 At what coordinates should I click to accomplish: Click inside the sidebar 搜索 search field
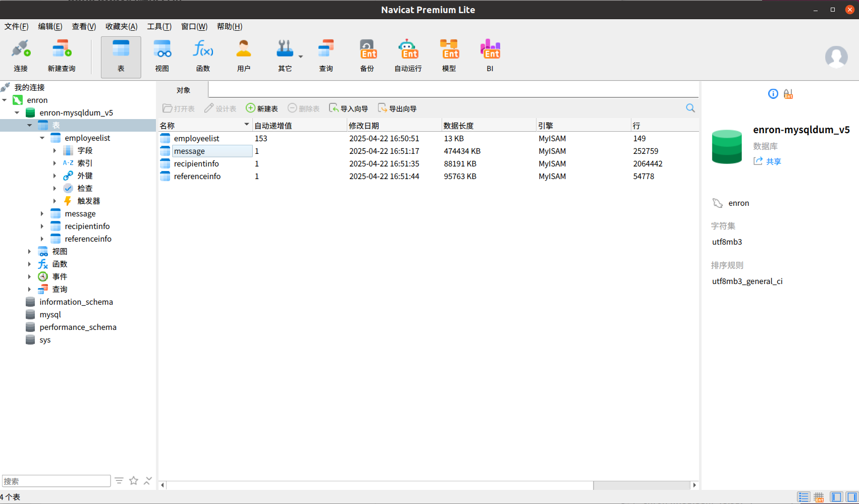tap(56, 481)
